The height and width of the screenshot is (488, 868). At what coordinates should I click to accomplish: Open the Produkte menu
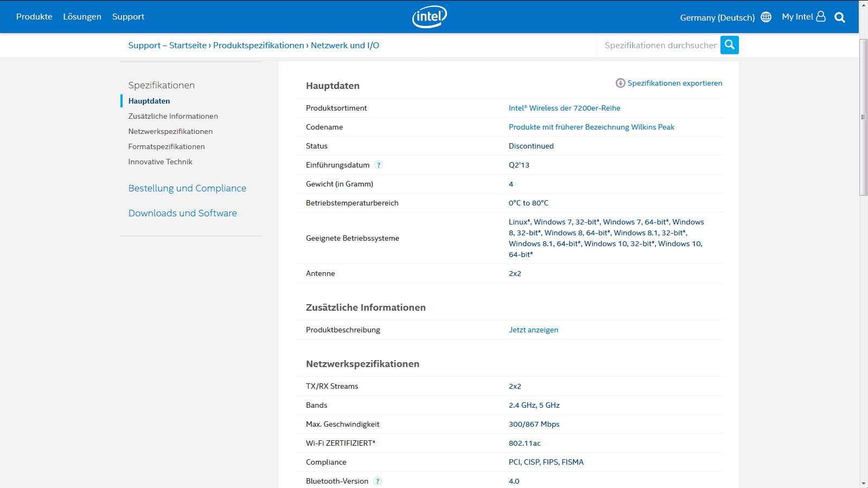[x=34, y=17]
